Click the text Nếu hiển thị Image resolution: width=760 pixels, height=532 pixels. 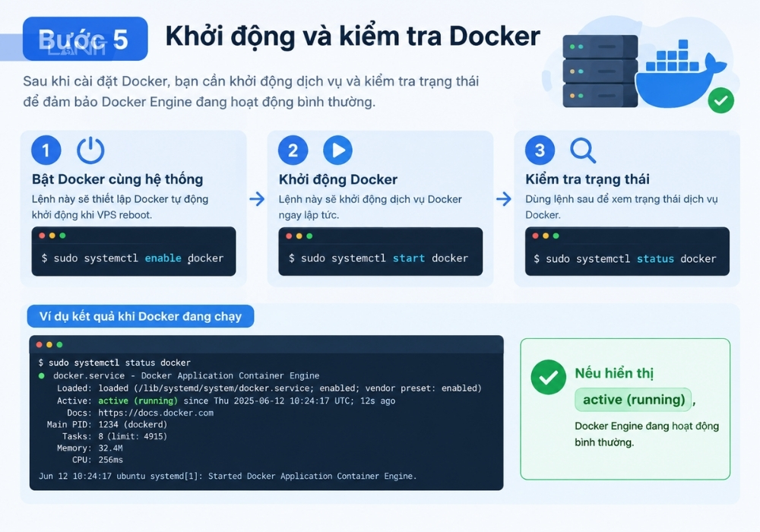tap(614, 373)
